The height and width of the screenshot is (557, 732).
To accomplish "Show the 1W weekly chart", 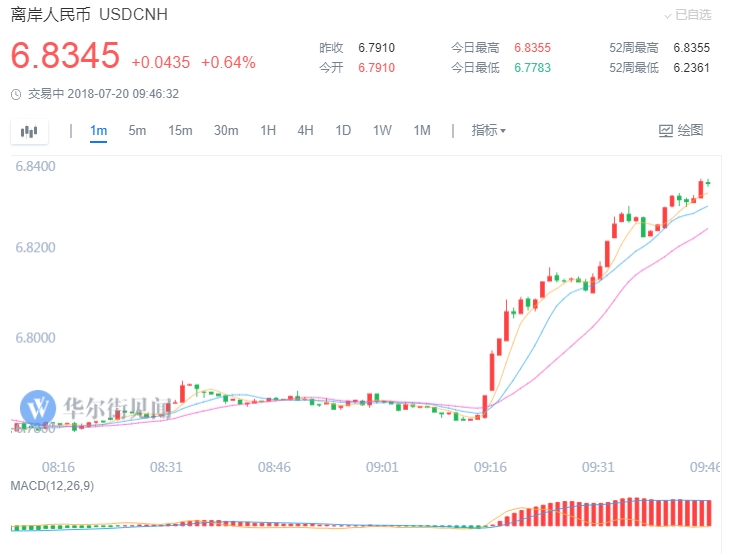I will click(x=382, y=130).
